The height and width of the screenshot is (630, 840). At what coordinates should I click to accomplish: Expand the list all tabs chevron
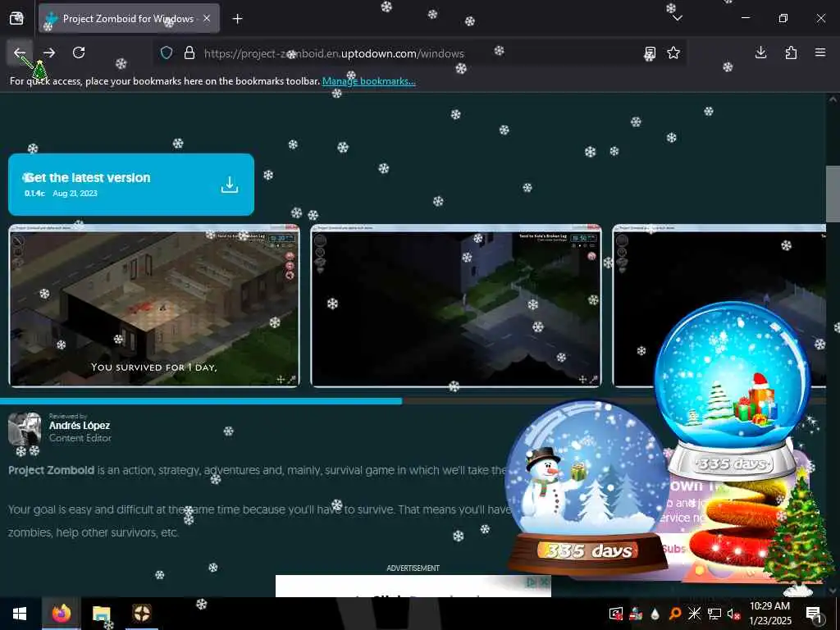point(677,18)
